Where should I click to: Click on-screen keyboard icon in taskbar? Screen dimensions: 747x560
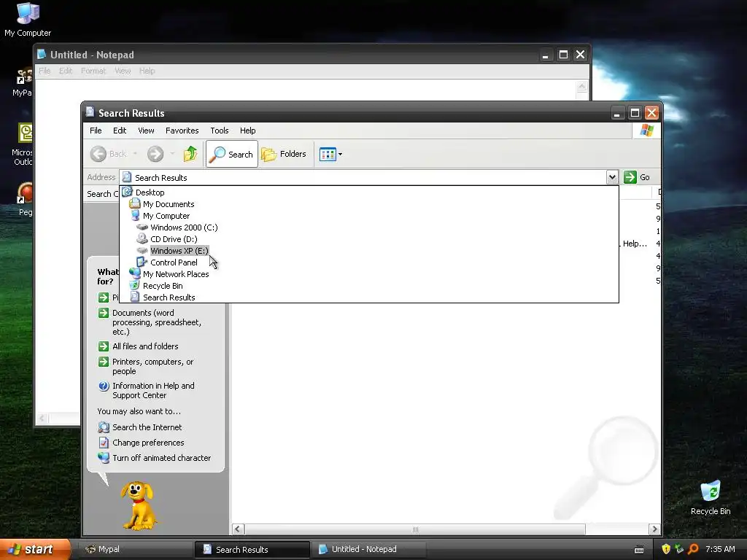point(639,550)
